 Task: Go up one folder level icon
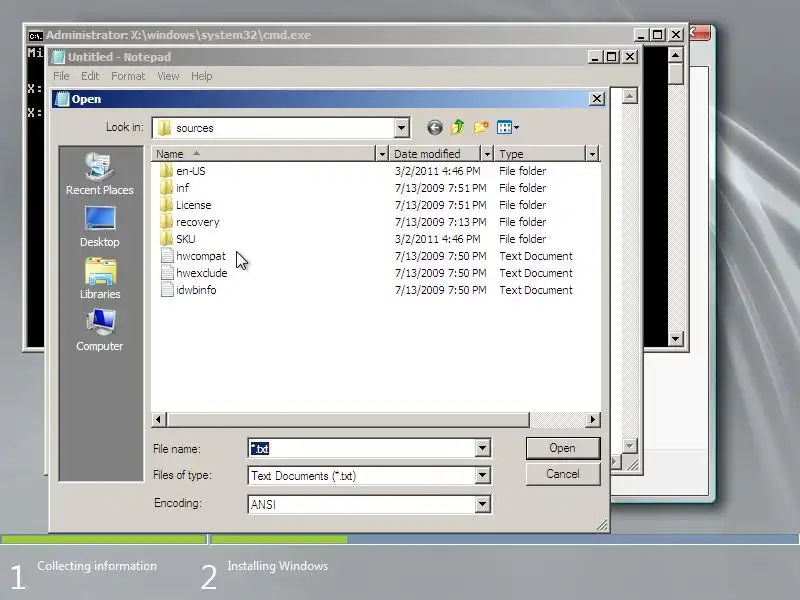[x=457, y=127]
